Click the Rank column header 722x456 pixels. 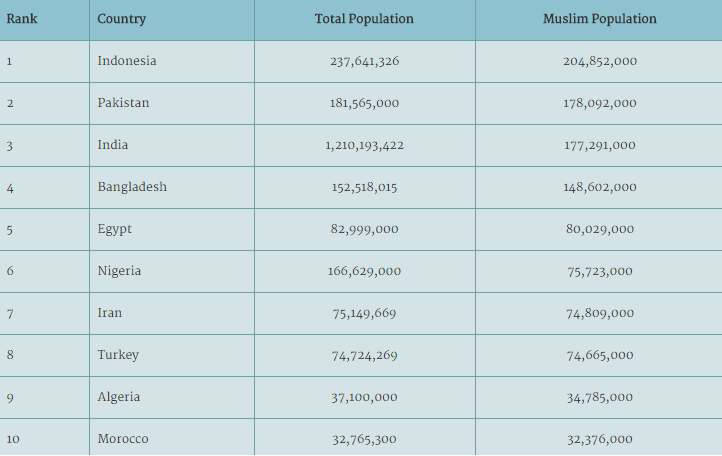coord(44,20)
